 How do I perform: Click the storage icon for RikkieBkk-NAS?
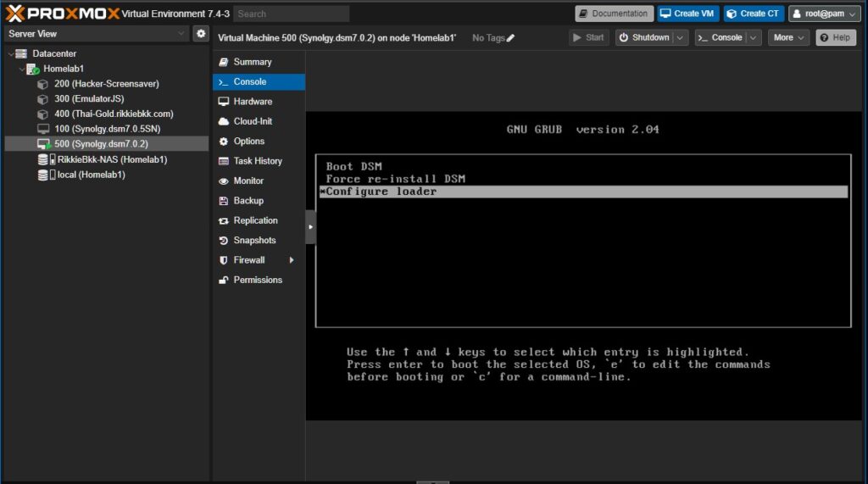pyautogui.click(x=47, y=159)
